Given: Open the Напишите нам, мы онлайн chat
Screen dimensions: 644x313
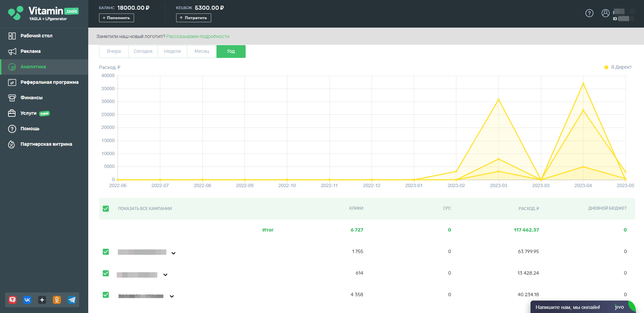Looking at the screenshot, I should pyautogui.click(x=568, y=307).
